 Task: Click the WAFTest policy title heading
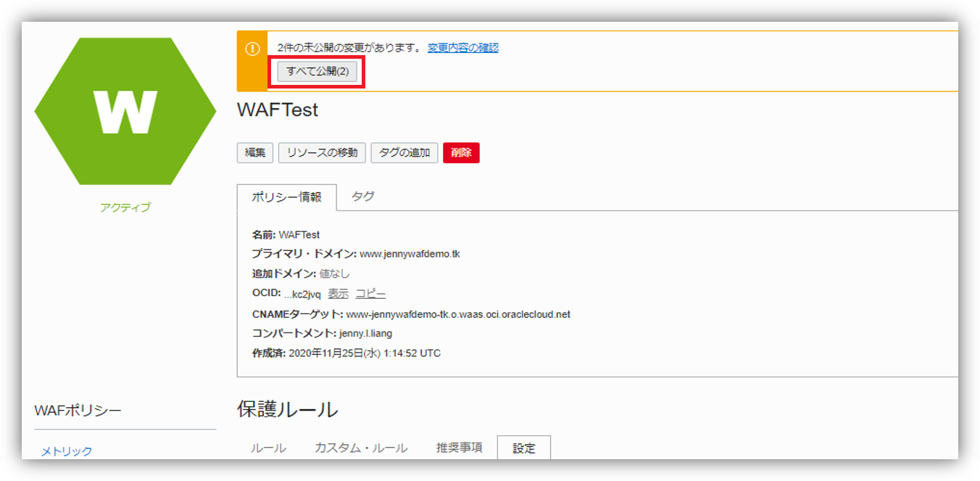[x=278, y=111]
